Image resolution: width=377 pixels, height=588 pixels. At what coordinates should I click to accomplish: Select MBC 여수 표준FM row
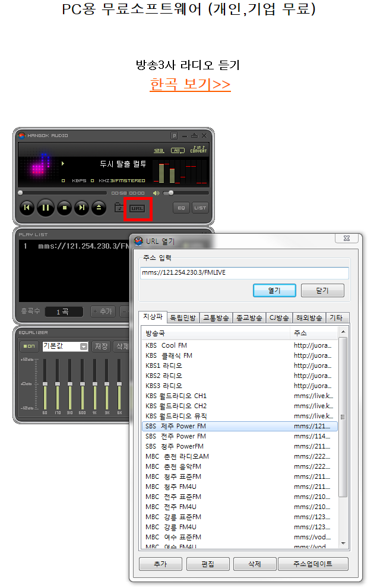pyautogui.click(x=240, y=538)
